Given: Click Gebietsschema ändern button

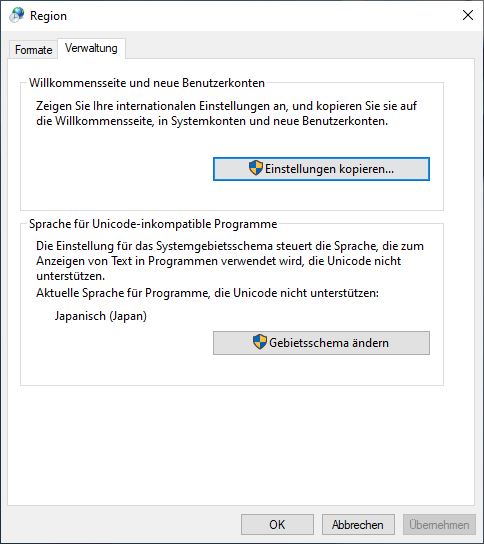Looking at the screenshot, I should point(321,343).
